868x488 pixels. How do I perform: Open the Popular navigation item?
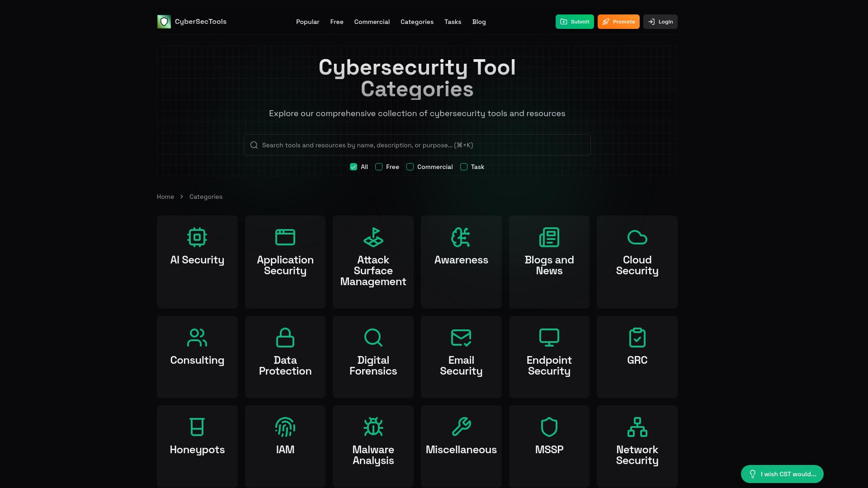tap(307, 22)
